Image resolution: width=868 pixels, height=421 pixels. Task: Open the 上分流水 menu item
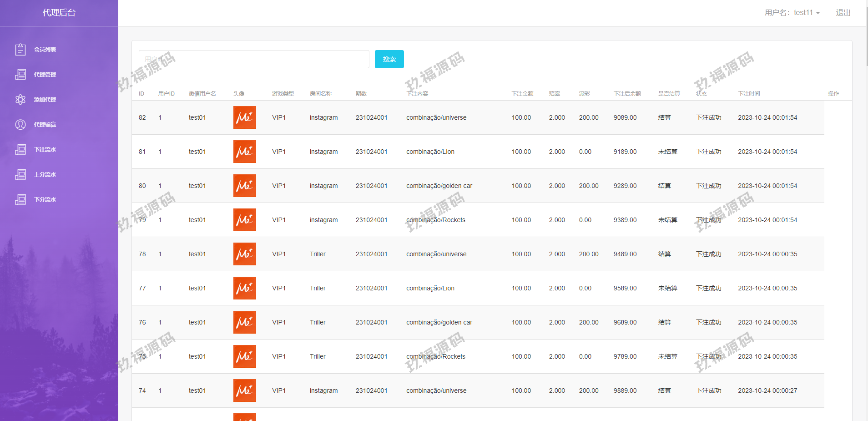[x=45, y=174]
